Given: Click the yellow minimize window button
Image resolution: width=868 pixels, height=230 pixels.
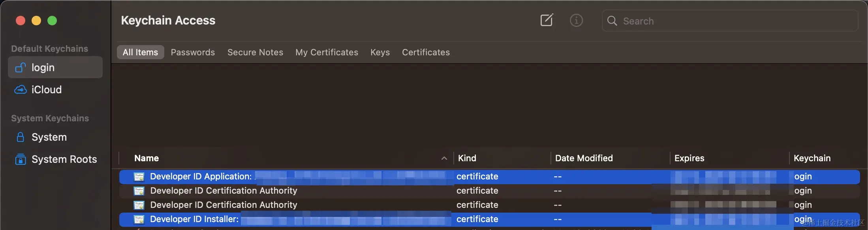Looking at the screenshot, I should pyautogui.click(x=36, y=21).
